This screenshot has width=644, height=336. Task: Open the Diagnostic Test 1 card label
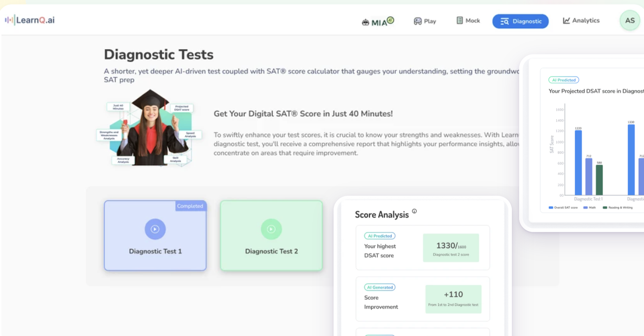(155, 251)
